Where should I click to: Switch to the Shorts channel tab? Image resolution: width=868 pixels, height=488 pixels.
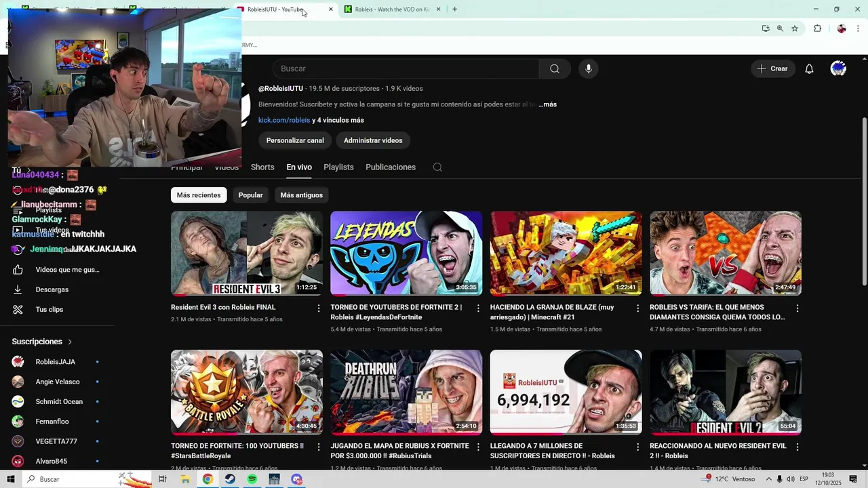pyautogui.click(x=262, y=167)
